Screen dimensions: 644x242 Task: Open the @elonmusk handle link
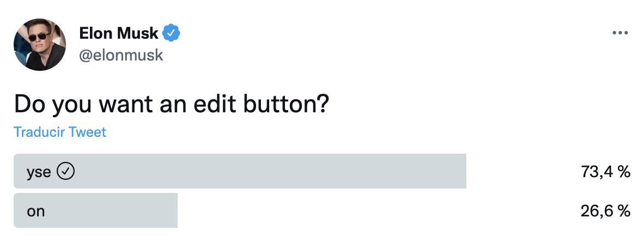coord(121,55)
